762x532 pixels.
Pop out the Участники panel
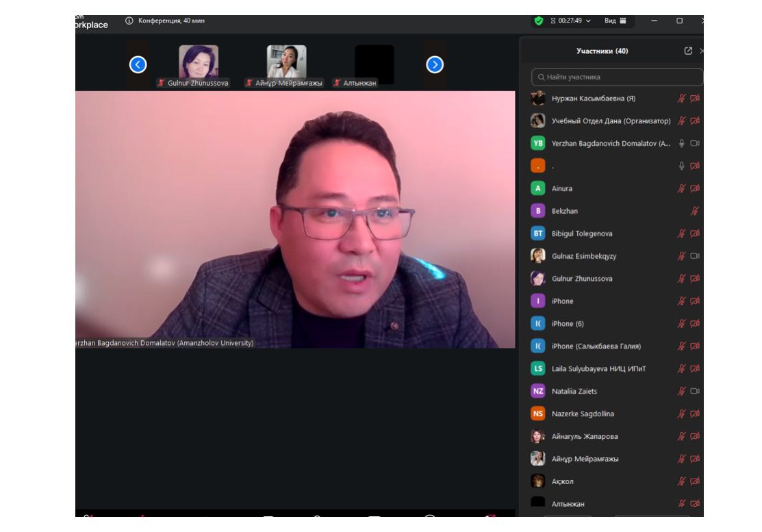pyautogui.click(x=688, y=51)
